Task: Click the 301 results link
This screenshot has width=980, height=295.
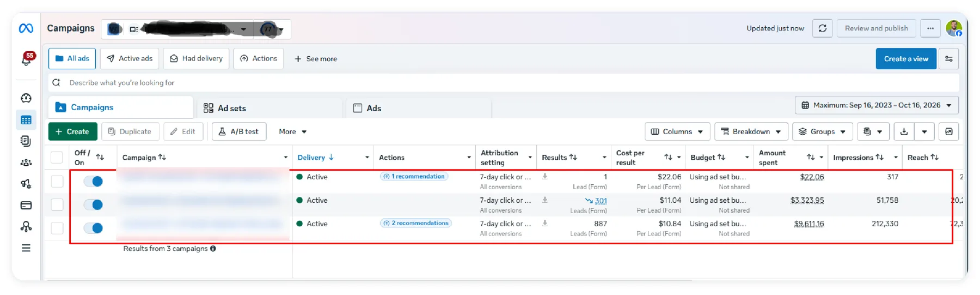Action: pos(601,201)
